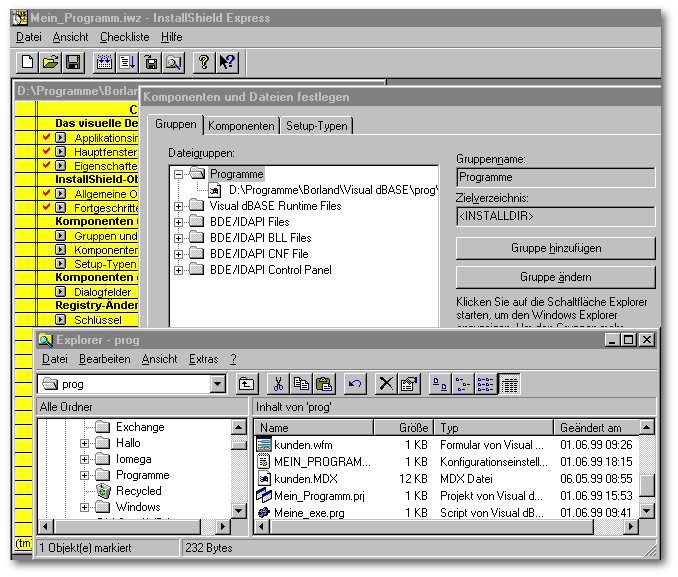Click the context help arrow icon
This screenshot has width=678, height=577.
click(x=226, y=62)
